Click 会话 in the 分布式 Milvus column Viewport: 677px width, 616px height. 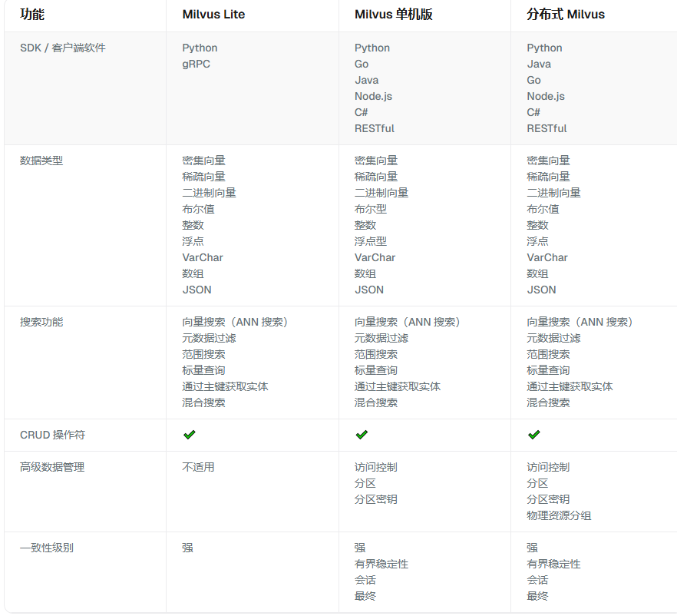pos(537,580)
